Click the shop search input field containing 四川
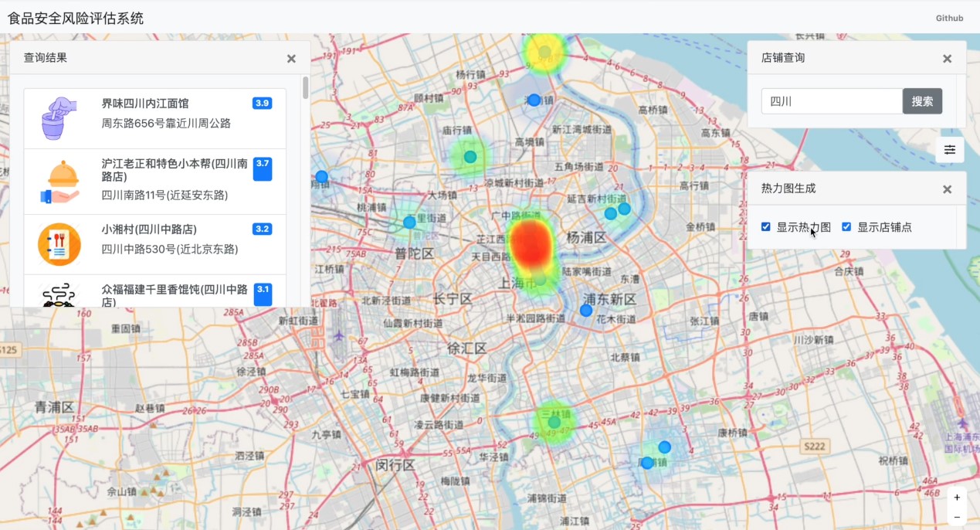The width and height of the screenshot is (980, 530). click(832, 101)
